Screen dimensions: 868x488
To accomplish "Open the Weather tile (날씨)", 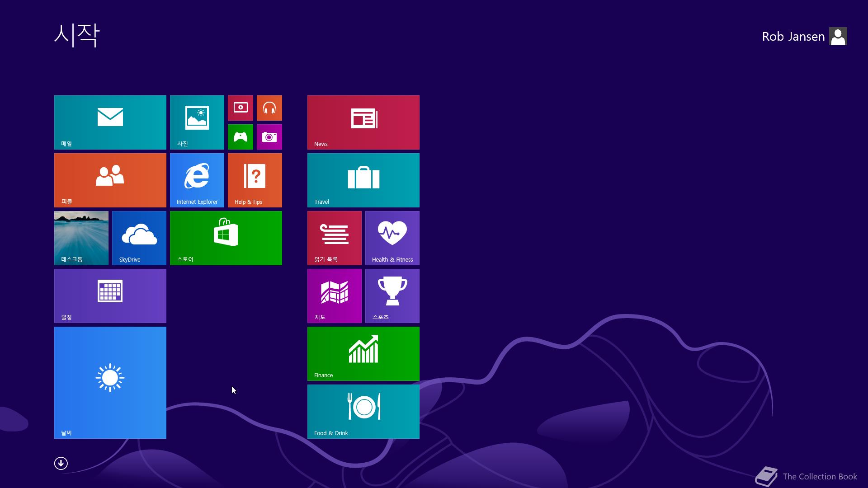I will click(110, 383).
